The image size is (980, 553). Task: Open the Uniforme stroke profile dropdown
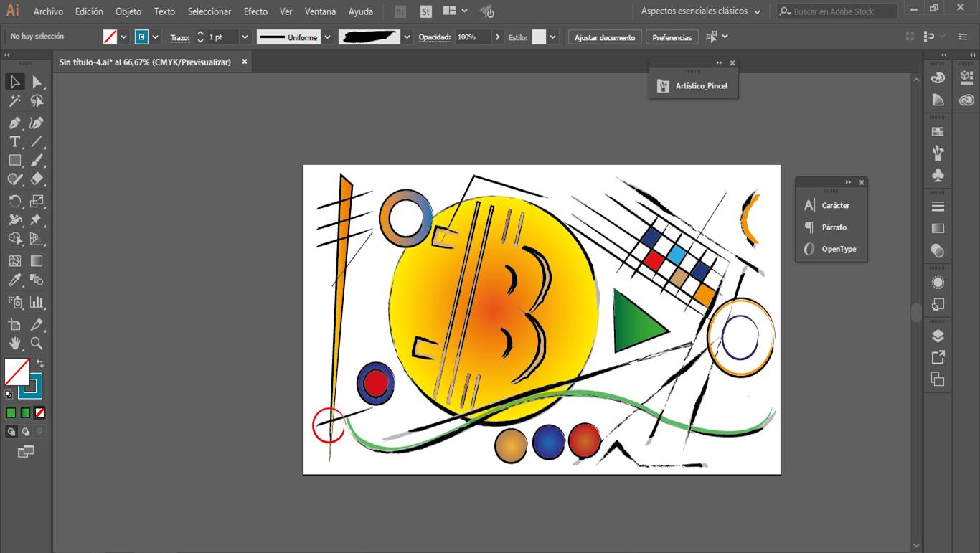click(327, 36)
